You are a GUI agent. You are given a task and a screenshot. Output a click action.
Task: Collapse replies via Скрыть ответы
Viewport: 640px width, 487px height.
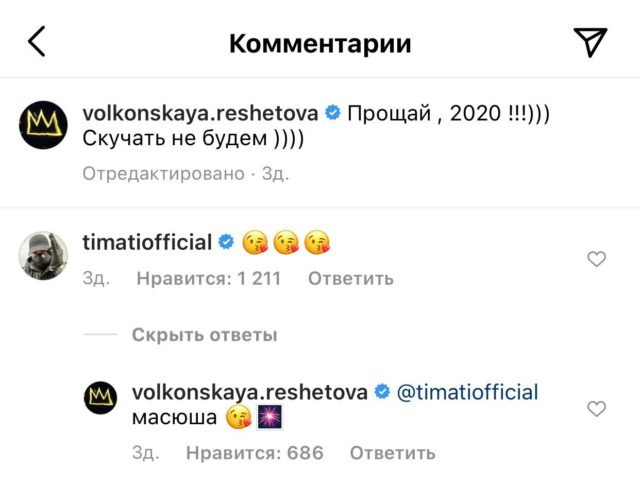pos(204,335)
